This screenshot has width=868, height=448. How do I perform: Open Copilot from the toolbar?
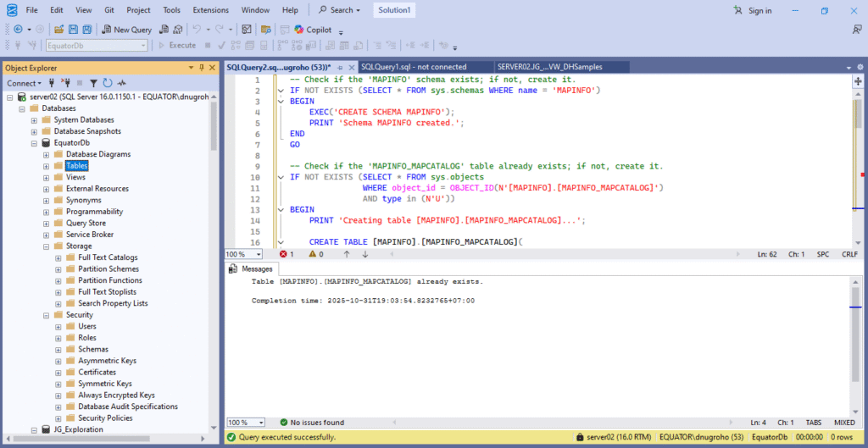(313, 29)
